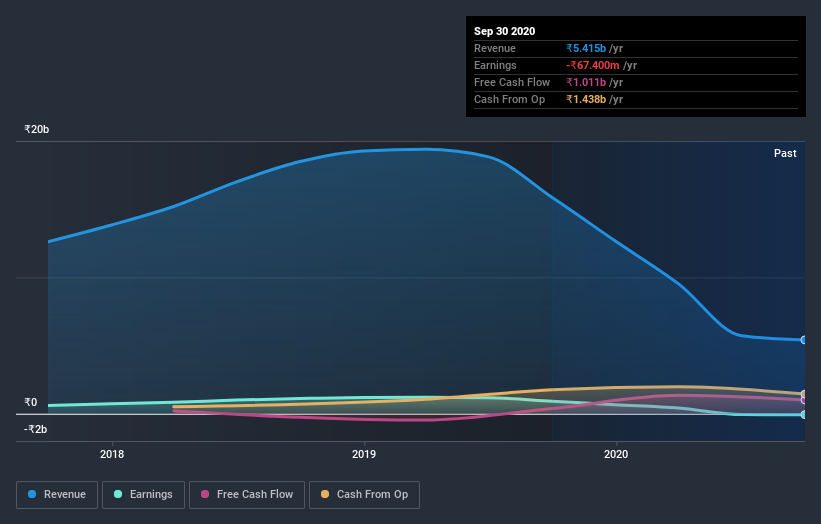This screenshot has width=821, height=524.
Task: Toggle the Cash From Op legend button
Action: point(364,495)
